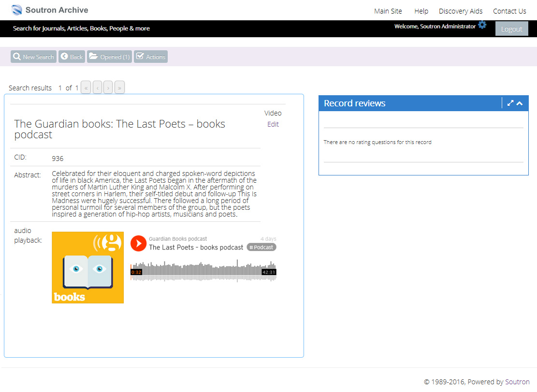Edit the podcast record
The image size is (537, 392).
pyautogui.click(x=273, y=124)
